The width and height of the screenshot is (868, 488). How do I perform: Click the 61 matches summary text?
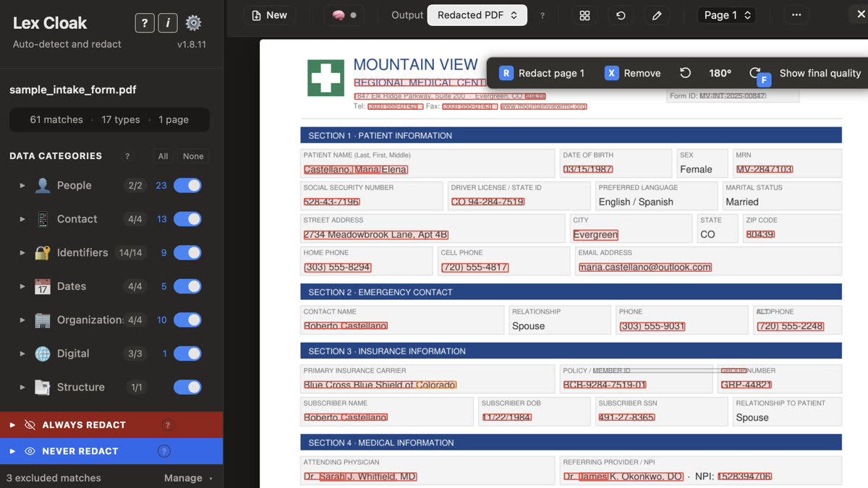pyautogui.click(x=56, y=120)
